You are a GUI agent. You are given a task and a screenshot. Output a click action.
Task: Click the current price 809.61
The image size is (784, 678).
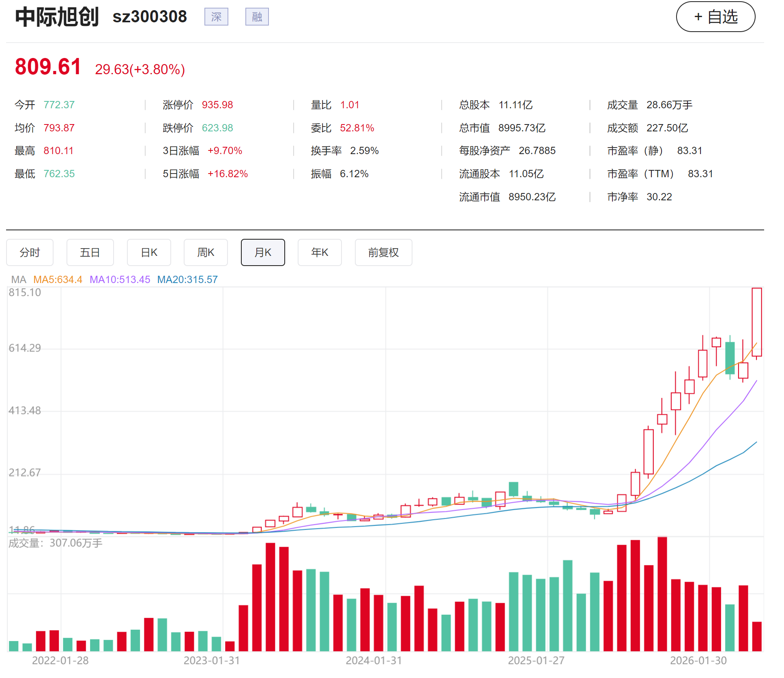[48, 67]
